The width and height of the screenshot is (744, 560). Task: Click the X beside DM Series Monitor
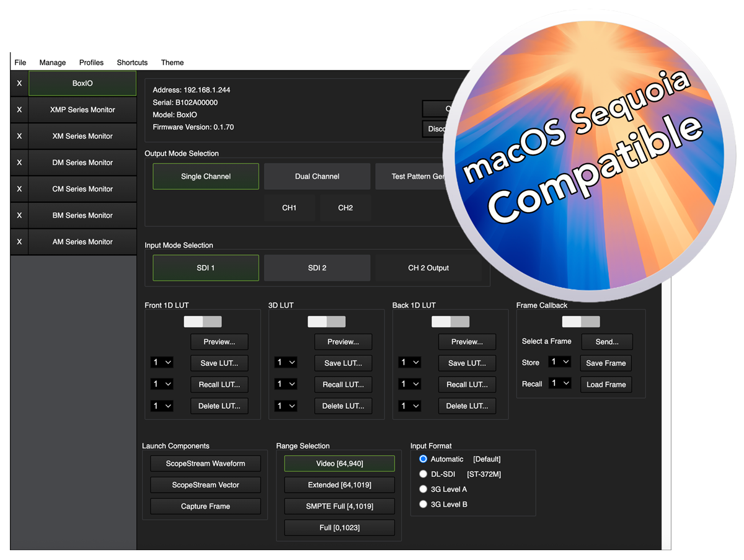click(19, 162)
